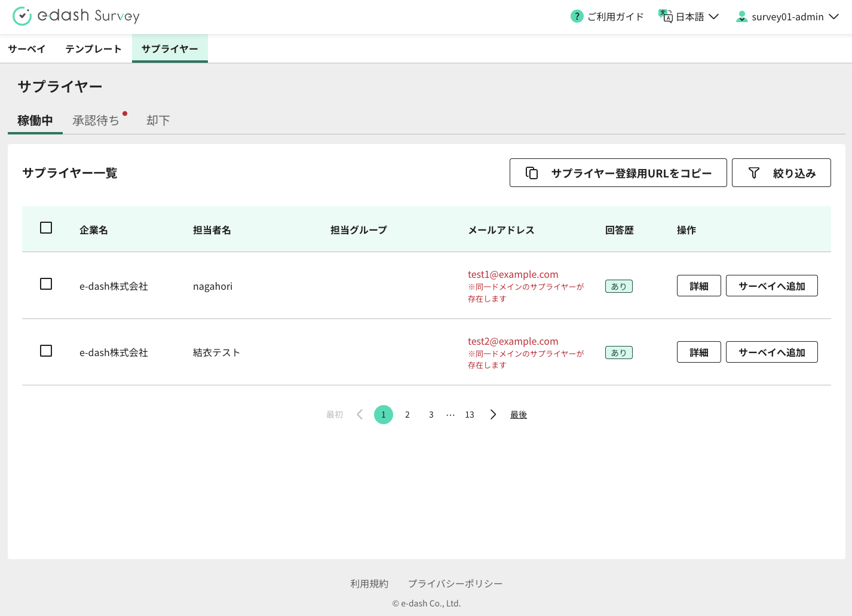Go to page 13 in pagination
This screenshot has height=616, width=852.
(x=470, y=415)
